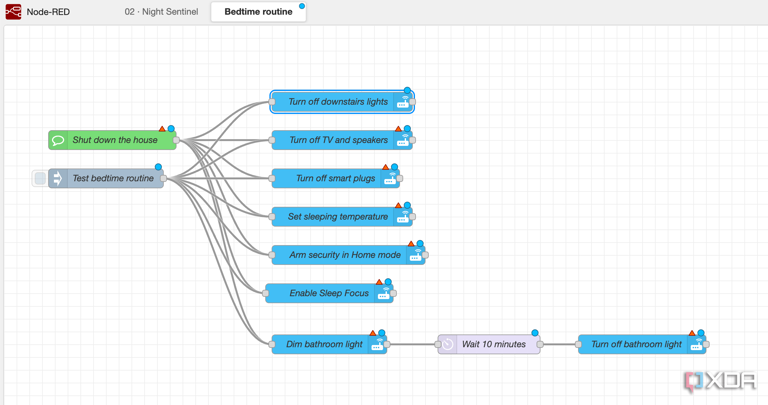Select the Turn off TV and speakers node

tap(342, 140)
